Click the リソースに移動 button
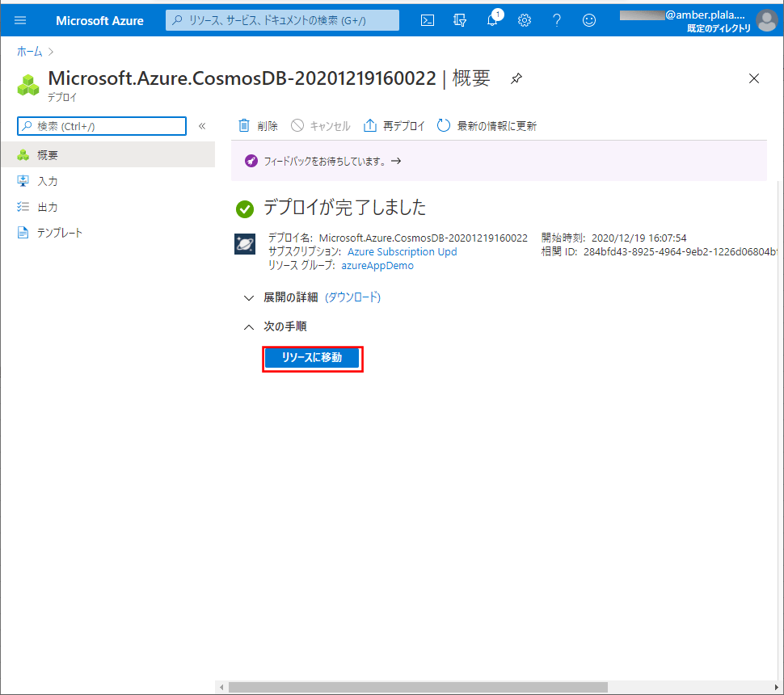The height and width of the screenshot is (695, 784). [312, 358]
